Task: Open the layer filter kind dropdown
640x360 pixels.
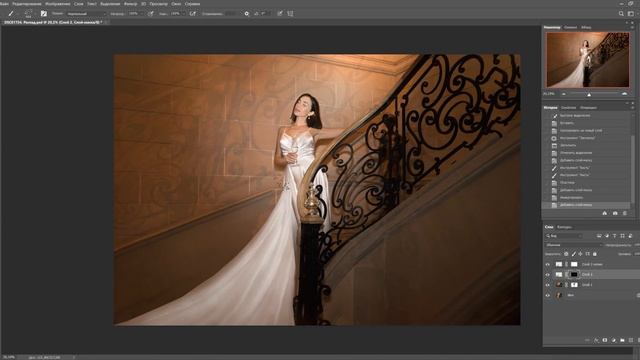Action: (564, 236)
